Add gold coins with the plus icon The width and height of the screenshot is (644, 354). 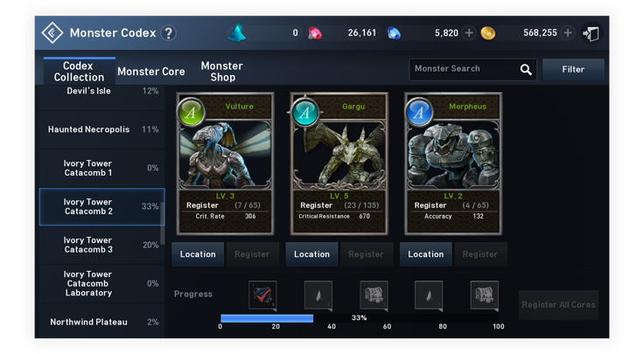[568, 33]
